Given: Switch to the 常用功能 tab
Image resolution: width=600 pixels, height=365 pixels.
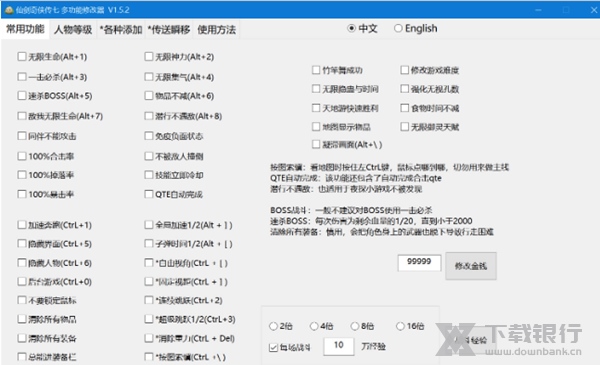Looking at the screenshot, I should coord(25,29).
